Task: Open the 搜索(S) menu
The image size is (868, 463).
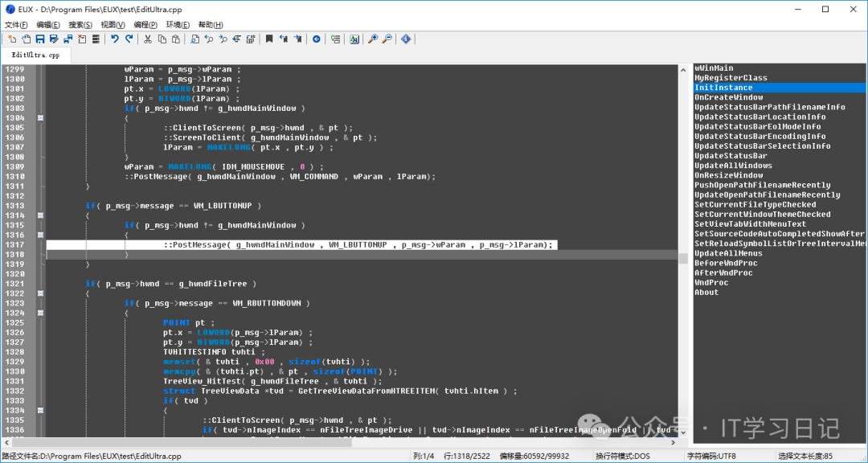Action: click(80, 25)
